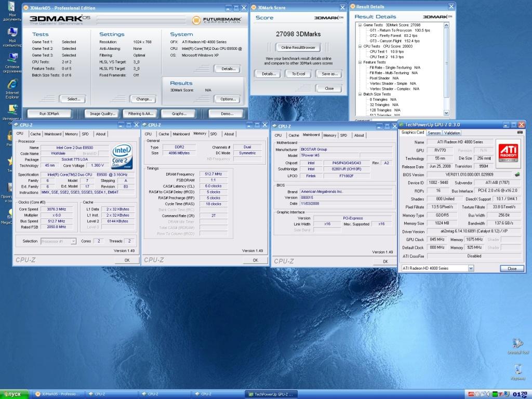Open My Computer desktop icon
The height and width of the screenshot is (399, 532).
(x=12, y=37)
